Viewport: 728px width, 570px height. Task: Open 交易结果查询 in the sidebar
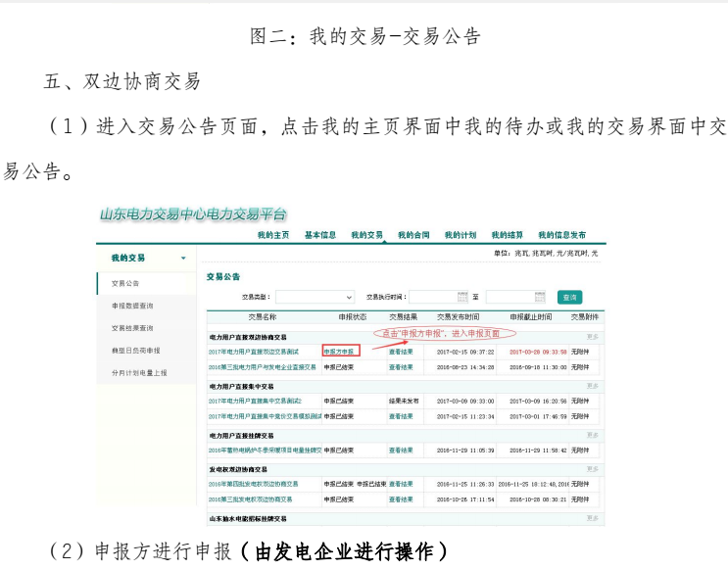tap(131, 328)
